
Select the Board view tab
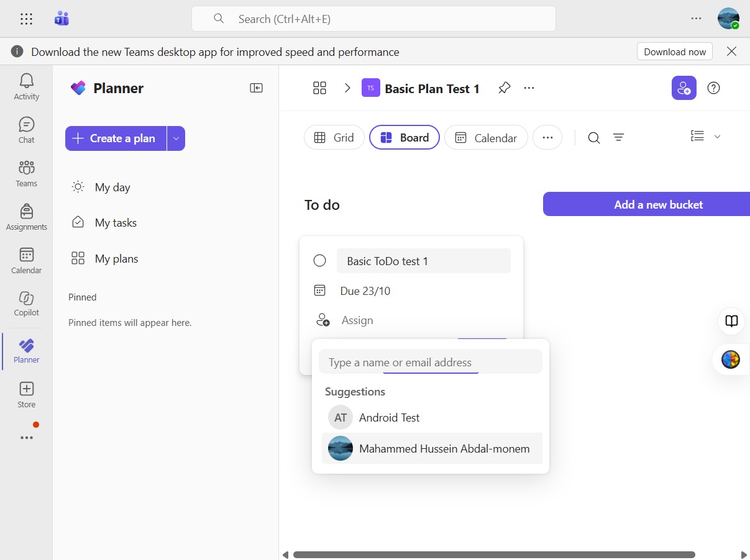(x=405, y=138)
